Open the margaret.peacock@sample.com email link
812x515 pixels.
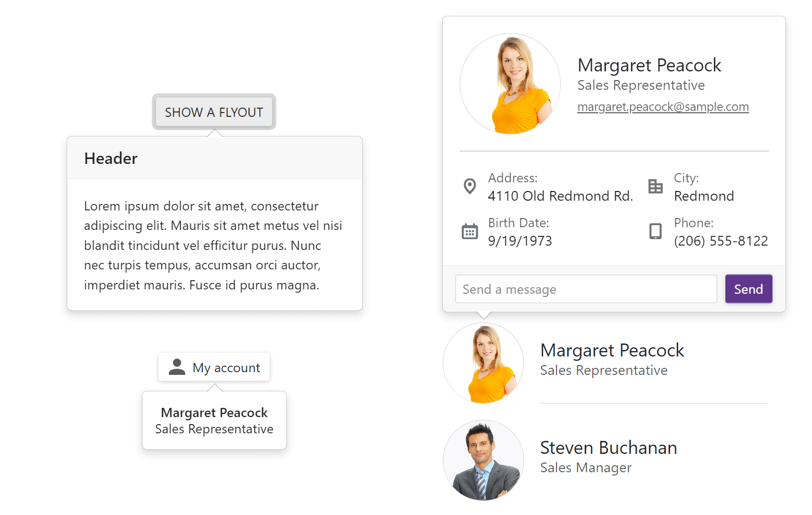663,107
